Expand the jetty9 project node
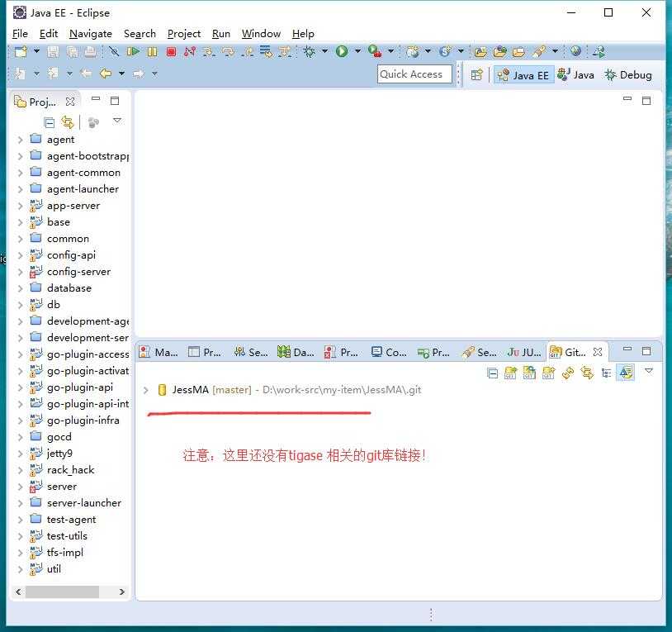Image resolution: width=672 pixels, height=632 pixels. click(x=20, y=454)
